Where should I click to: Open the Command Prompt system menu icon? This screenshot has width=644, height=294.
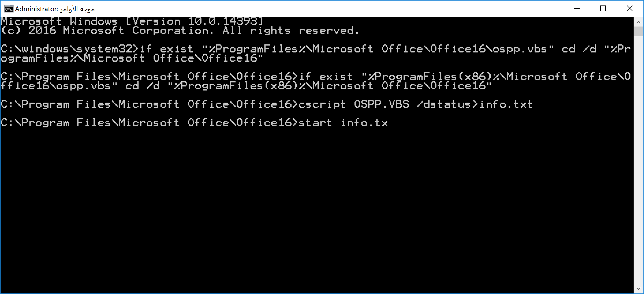9,9
